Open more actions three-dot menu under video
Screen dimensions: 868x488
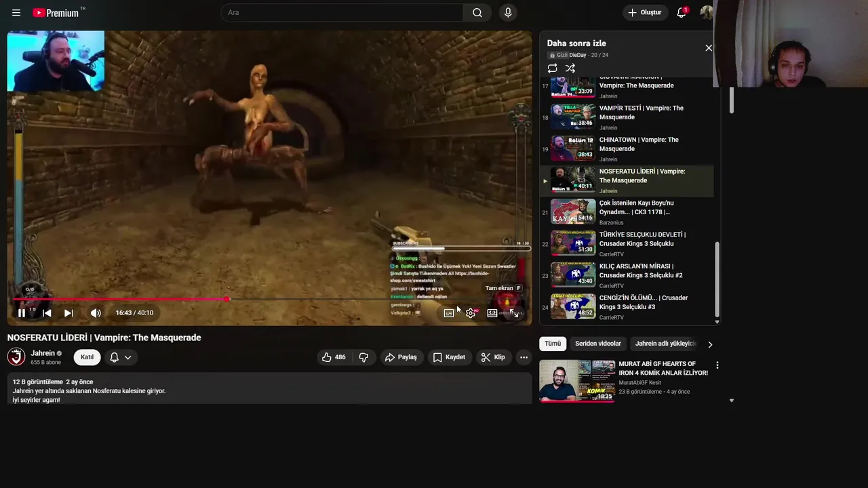pyautogui.click(x=524, y=357)
